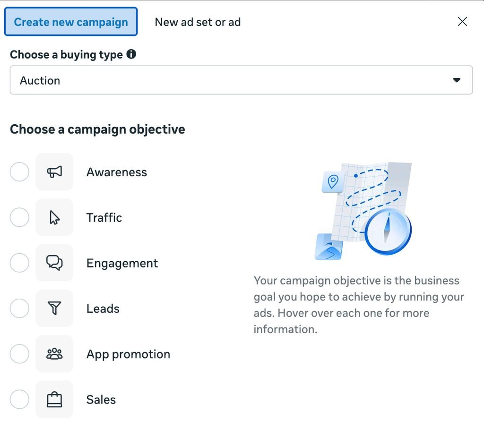Switch to New ad set or ad tab
The height and width of the screenshot is (448, 484).
198,22
